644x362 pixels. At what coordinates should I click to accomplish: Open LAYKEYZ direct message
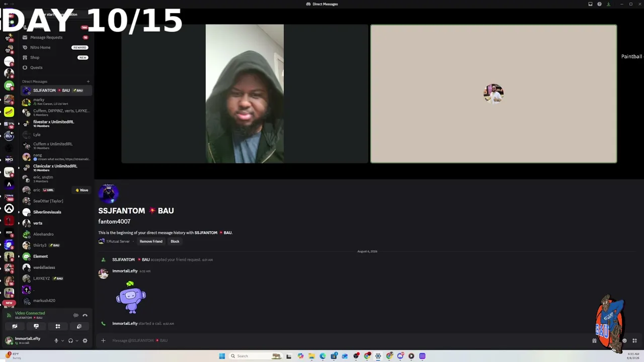click(x=55, y=279)
